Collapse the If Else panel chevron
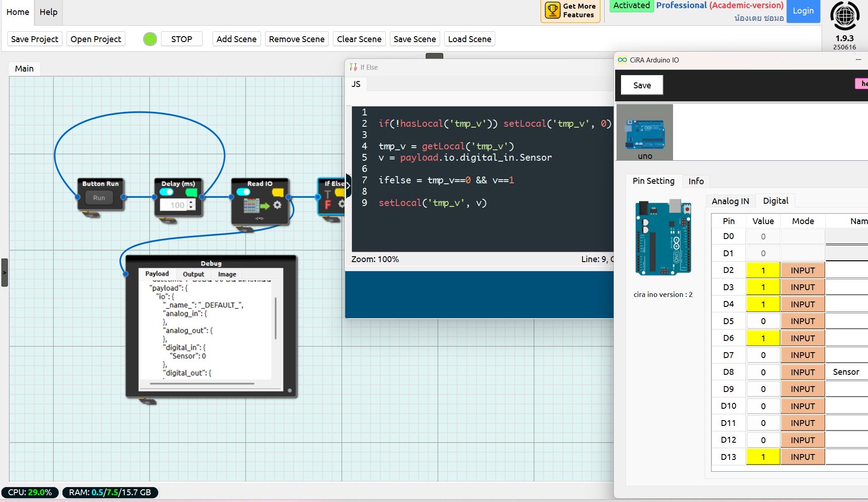 348,186
